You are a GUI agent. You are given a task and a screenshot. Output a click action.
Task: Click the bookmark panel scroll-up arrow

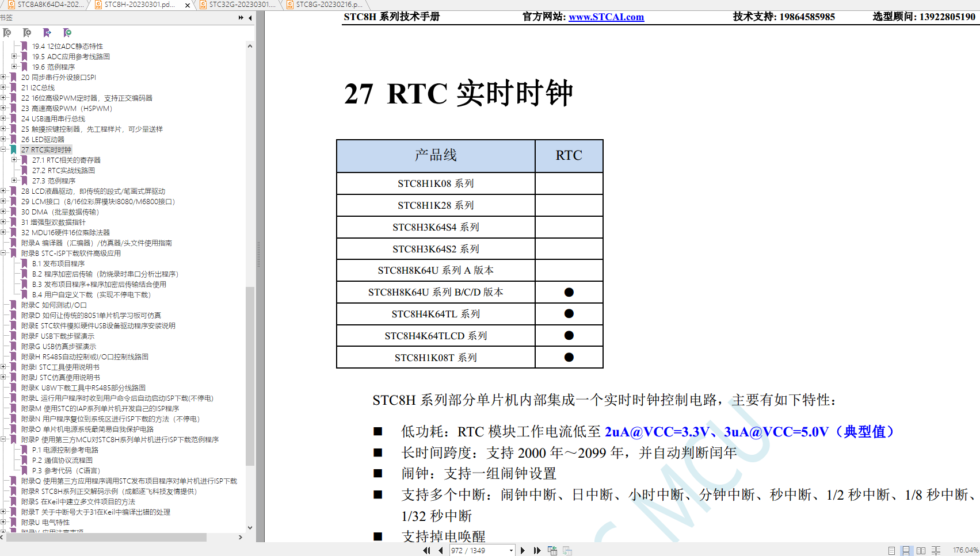pos(250,46)
